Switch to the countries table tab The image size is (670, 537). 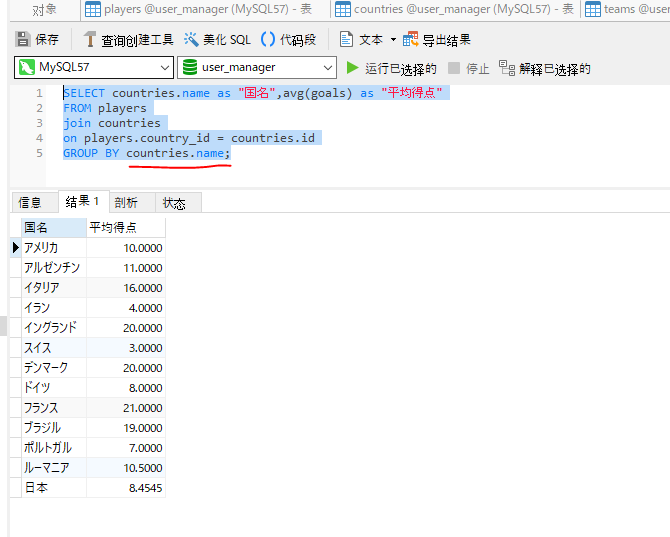(455, 10)
